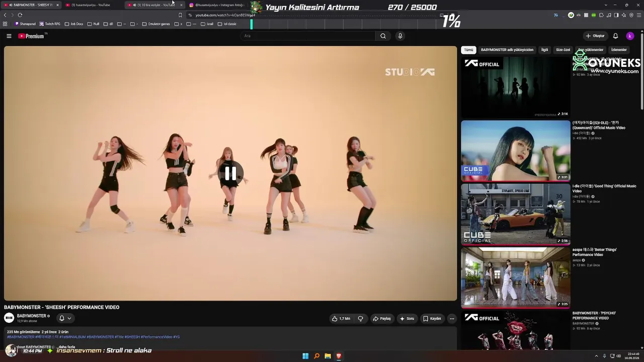Image resolution: width=644 pixels, height=362 pixels.
Task: Open i-dle 'Good Thing' video thumbnail
Action: pos(516,214)
